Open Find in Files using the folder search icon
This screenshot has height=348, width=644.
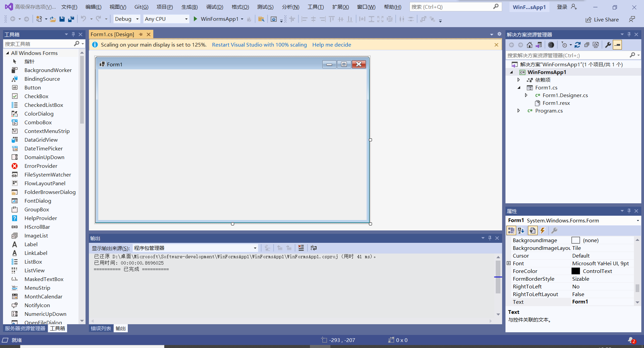[261, 19]
